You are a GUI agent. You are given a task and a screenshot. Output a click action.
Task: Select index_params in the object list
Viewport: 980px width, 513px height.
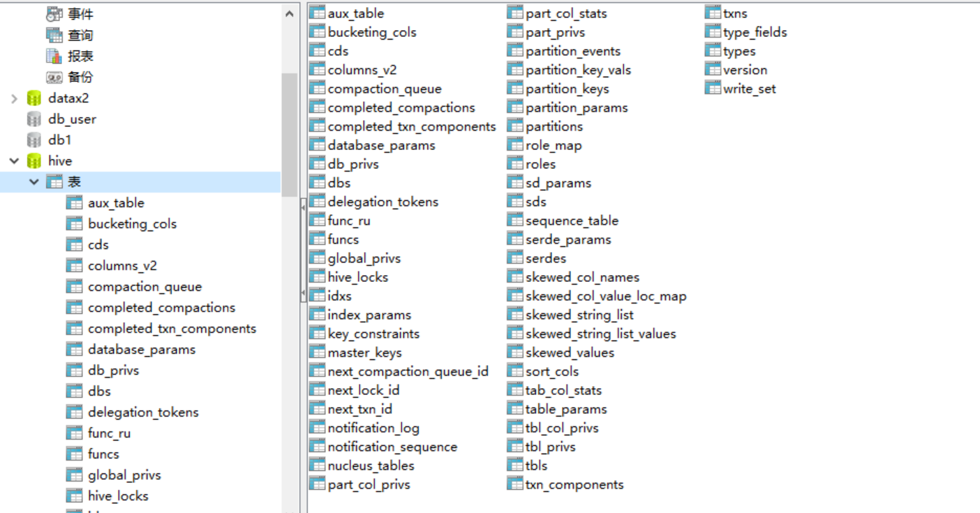click(369, 315)
